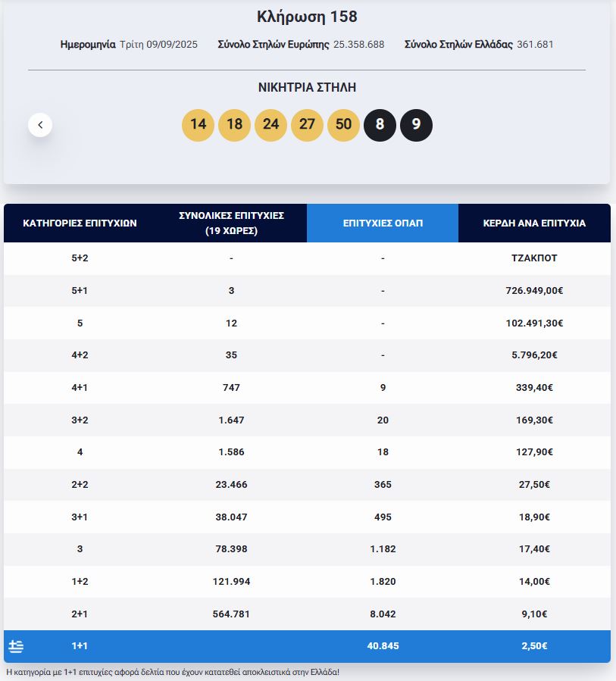Select the dark Euro number ball 9

click(x=416, y=123)
